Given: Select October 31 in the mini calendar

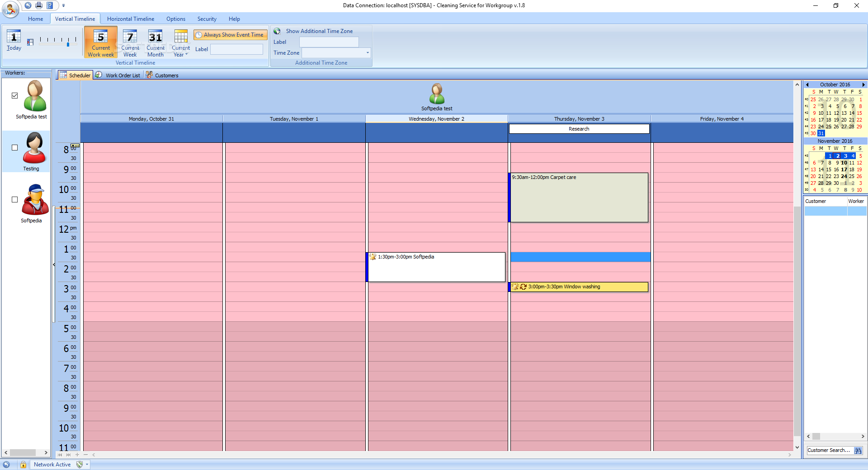Looking at the screenshot, I should (821, 133).
